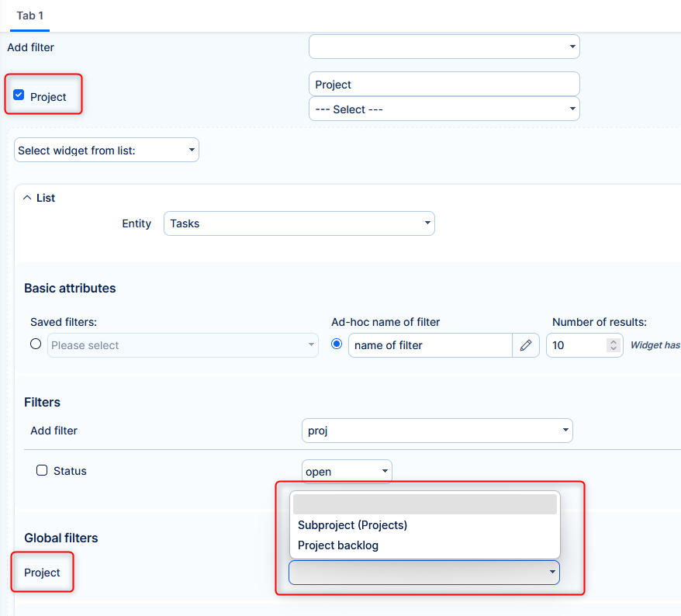Choose 'Project backlog' option
This screenshot has width=681, height=616.
click(x=338, y=545)
